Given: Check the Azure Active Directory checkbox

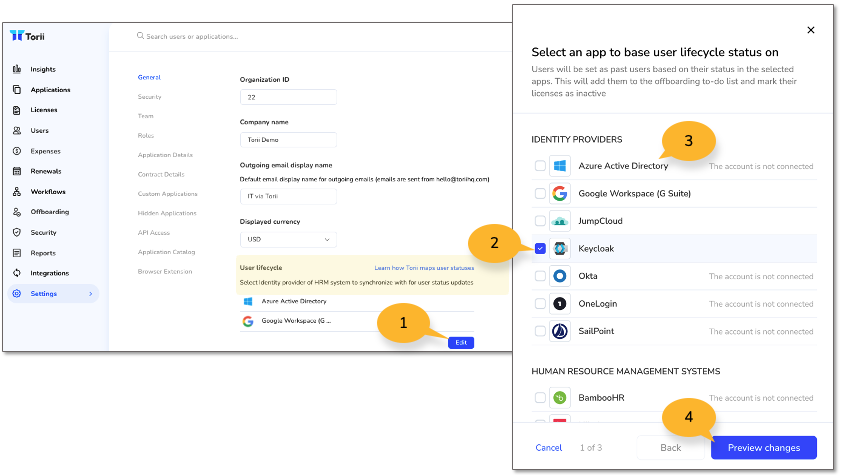Looking at the screenshot, I should 540,166.
